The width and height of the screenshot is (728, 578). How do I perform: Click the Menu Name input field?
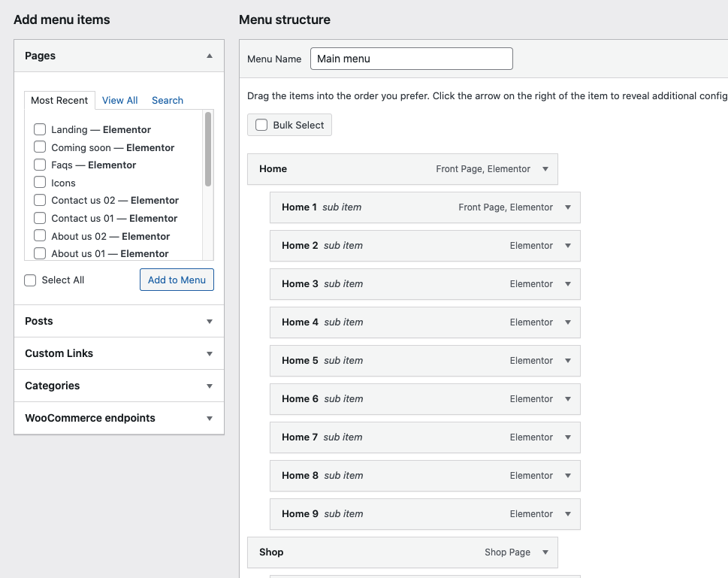point(411,59)
